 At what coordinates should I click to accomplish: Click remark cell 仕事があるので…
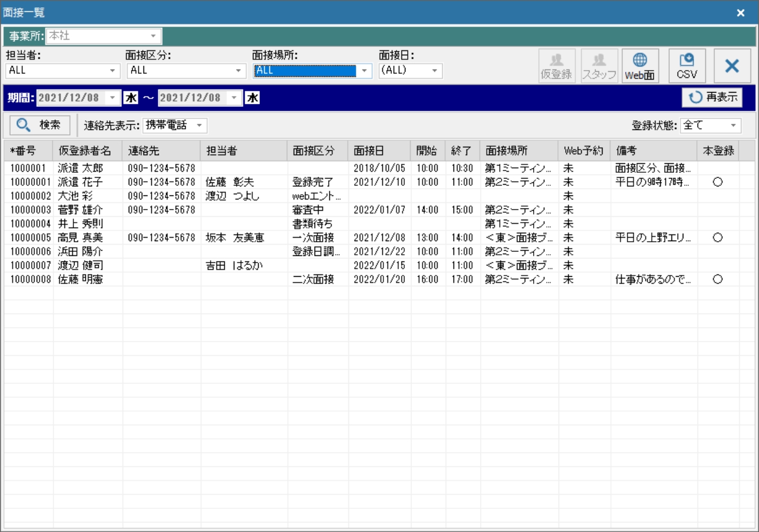coord(653,280)
